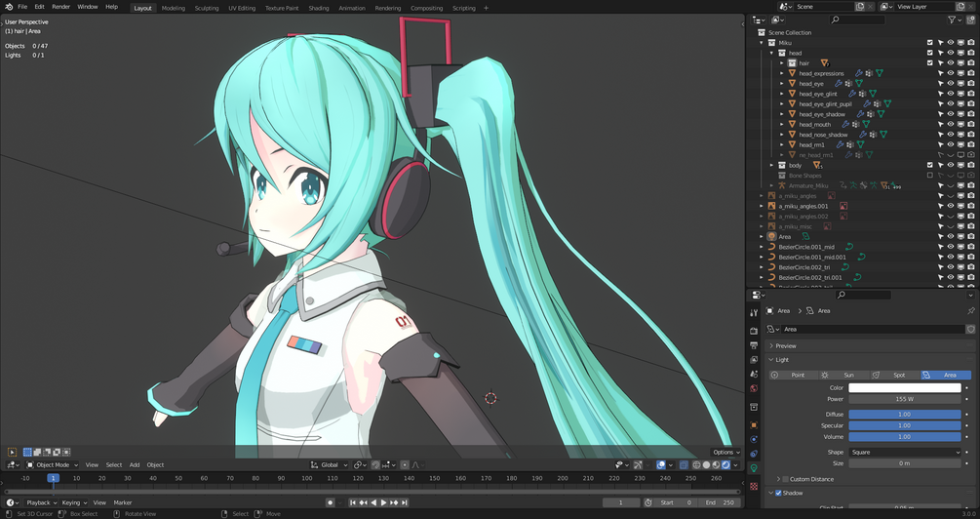Uncheck the Shadow checkbox

[779, 494]
